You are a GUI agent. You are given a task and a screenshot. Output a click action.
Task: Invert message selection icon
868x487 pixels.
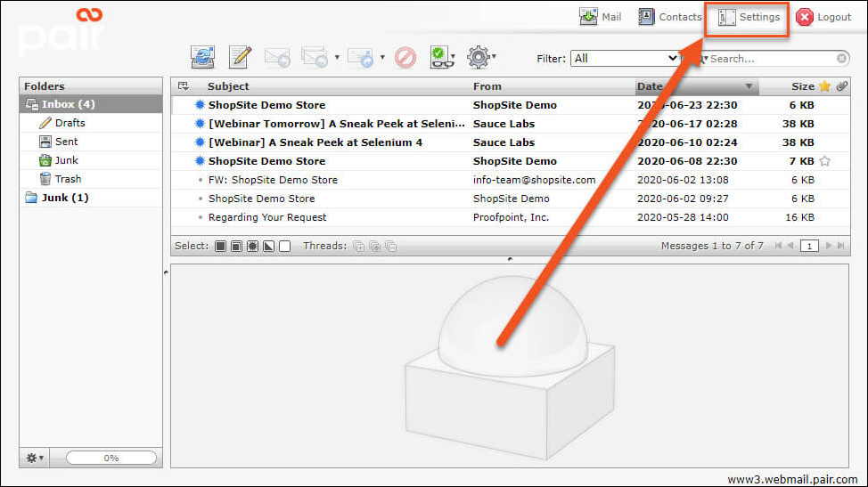pos(268,246)
